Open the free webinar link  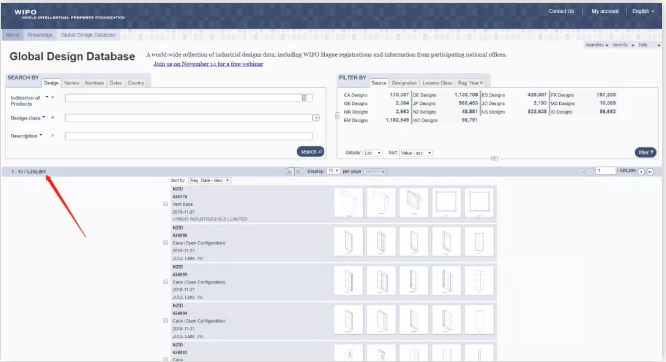208,64
